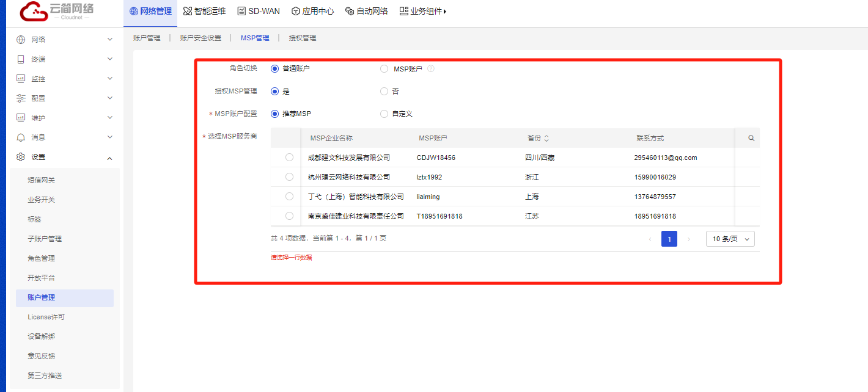The height and width of the screenshot is (392, 868).
Task: Go to License许可 settings page
Action: pos(46,317)
